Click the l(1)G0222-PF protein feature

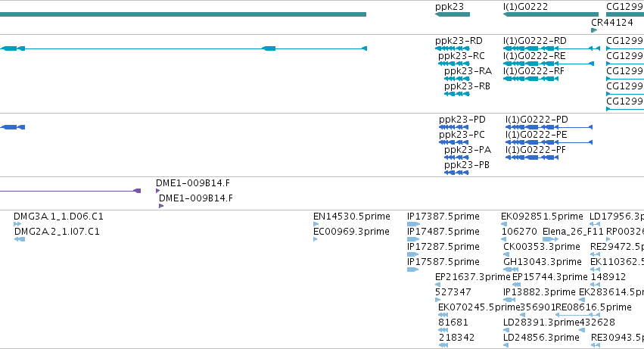[x=531, y=157]
